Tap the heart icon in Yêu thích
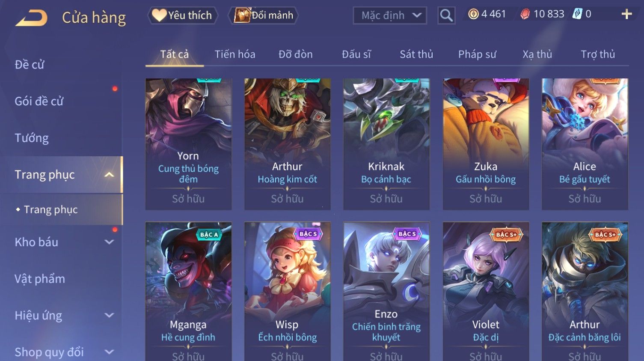The height and width of the screenshot is (361, 644). click(159, 15)
